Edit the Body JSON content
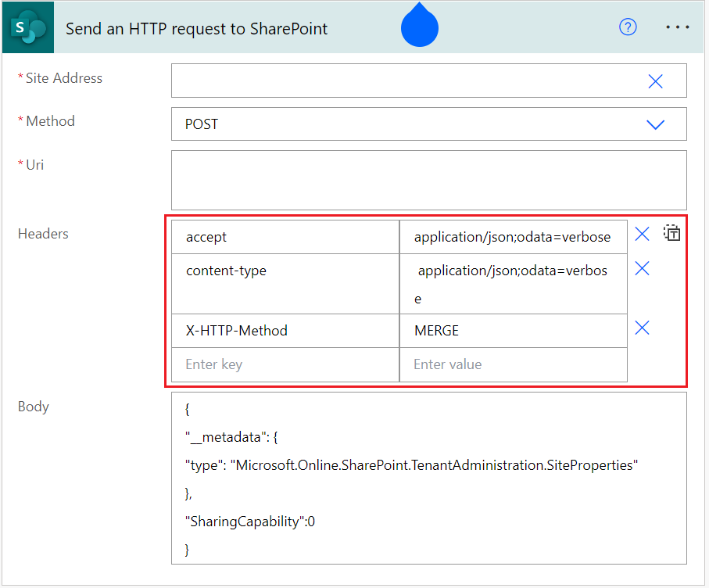The height and width of the screenshot is (588, 709). pos(428,479)
